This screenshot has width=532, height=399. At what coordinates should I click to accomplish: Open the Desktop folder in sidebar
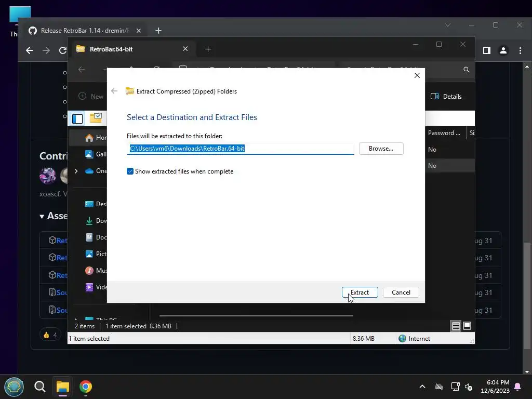[x=96, y=204]
